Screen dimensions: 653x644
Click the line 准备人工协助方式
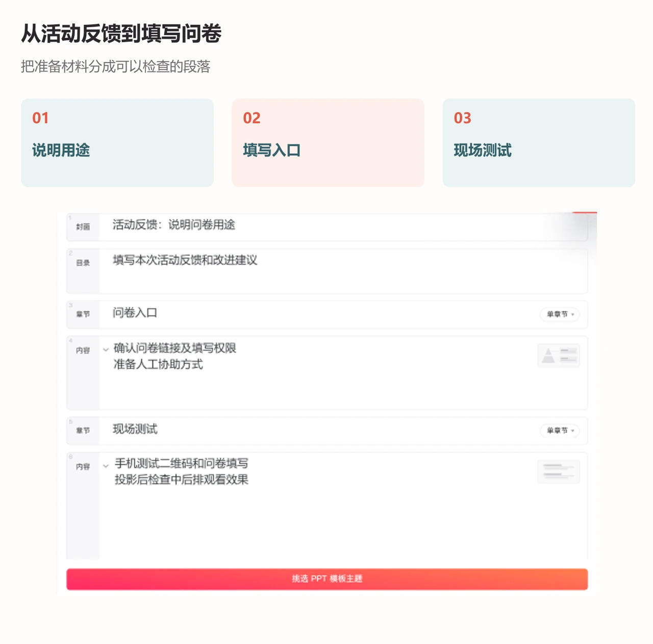(x=158, y=364)
